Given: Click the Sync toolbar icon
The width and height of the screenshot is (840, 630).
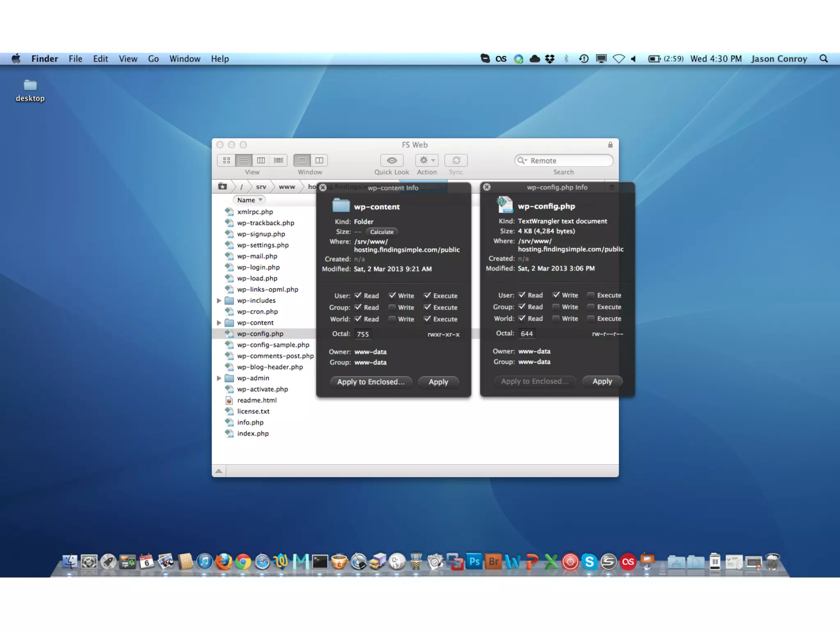Looking at the screenshot, I should (x=456, y=160).
